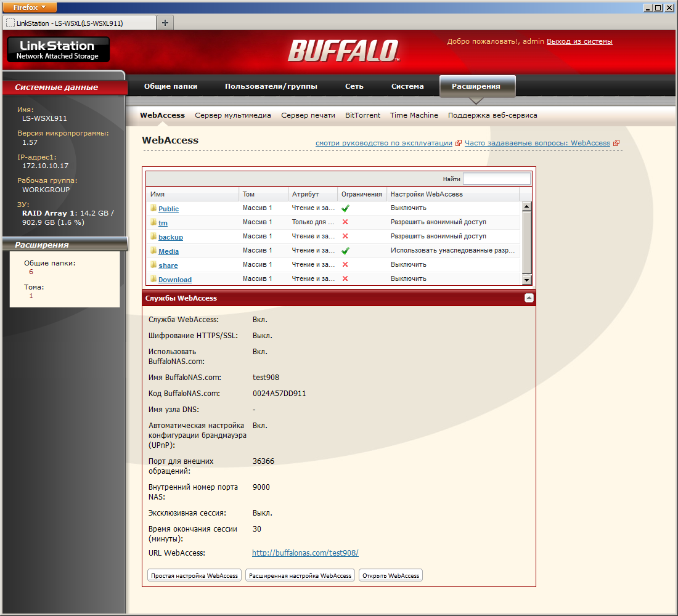The height and width of the screenshot is (616, 678).
Task: Click Простая настройка WebAccess button
Action: coord(195,575)
